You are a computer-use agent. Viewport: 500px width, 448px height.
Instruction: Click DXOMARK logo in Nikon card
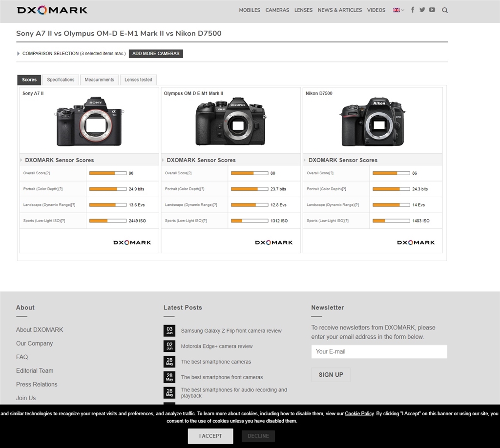[416, 243]
